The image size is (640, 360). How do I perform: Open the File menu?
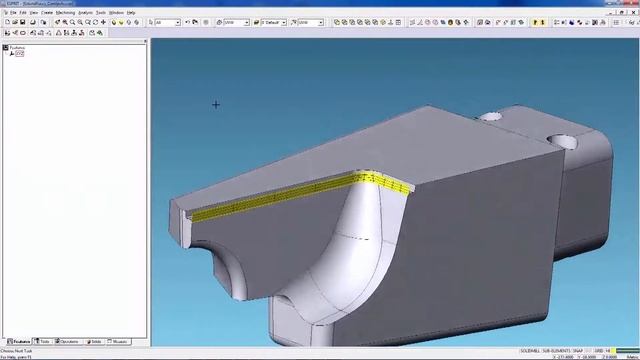pos(13,13)
